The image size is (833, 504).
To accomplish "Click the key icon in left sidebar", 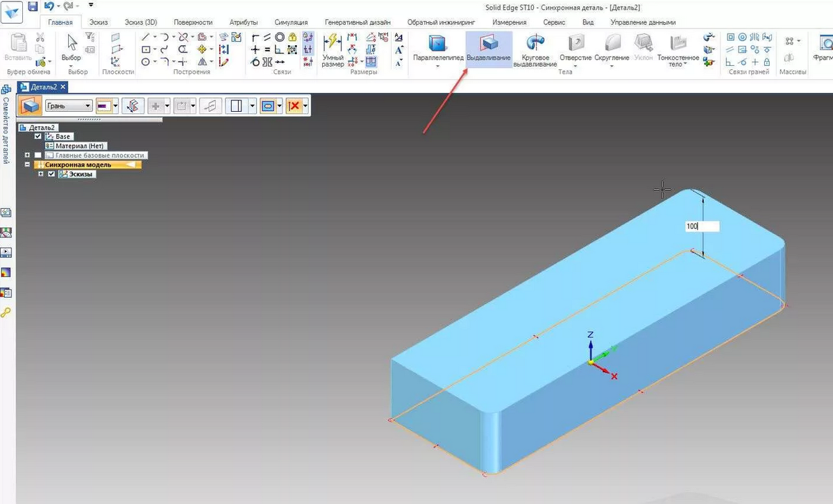I will [x=6, y=312].
